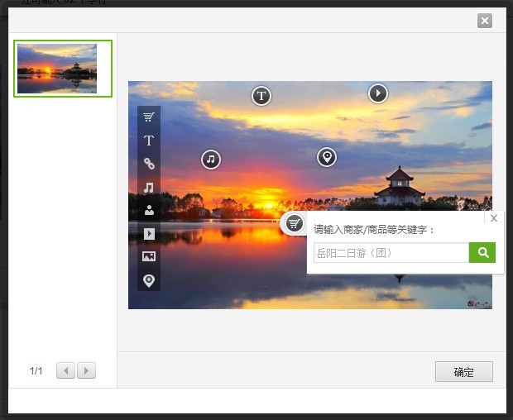Select the person tag tool in sidebar
Screen dimensions: 513x420
(x=149, y=210)
